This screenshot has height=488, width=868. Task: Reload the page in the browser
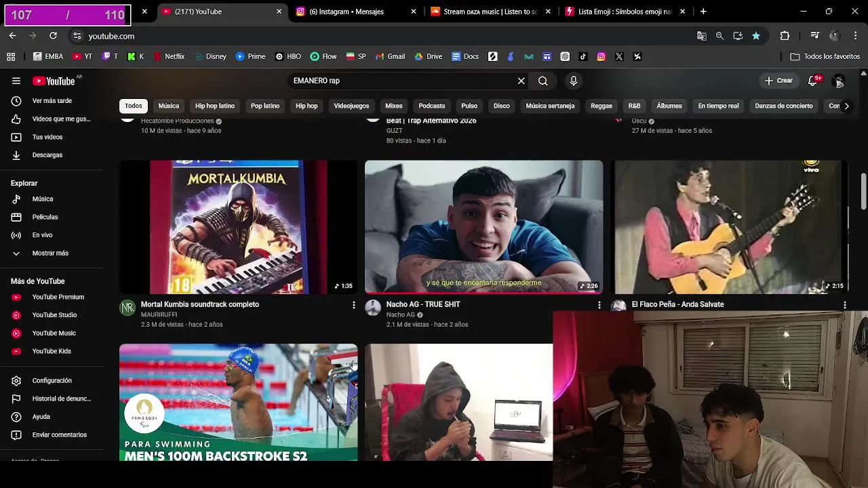pos(53,36)
